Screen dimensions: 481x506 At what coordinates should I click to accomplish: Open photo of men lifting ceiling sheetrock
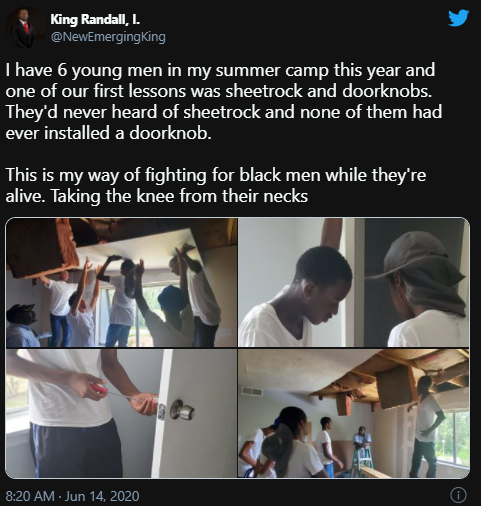click(121, 283)
